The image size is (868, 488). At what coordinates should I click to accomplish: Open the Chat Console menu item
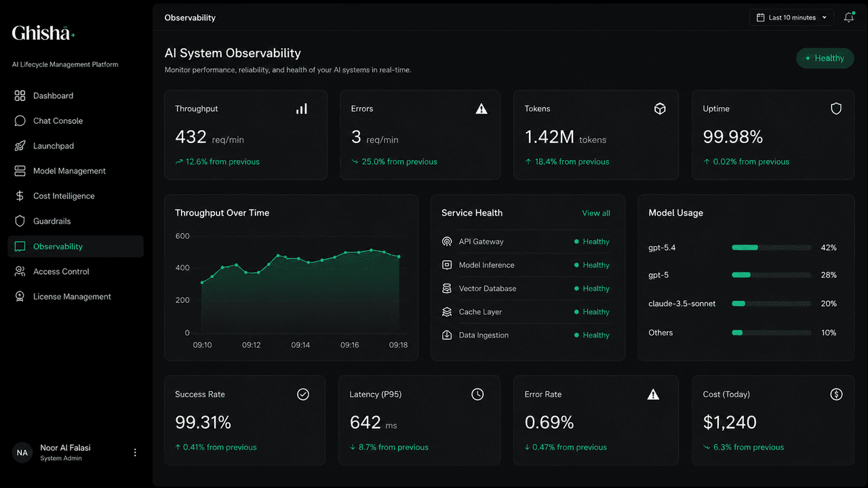(x=75, y=121)
